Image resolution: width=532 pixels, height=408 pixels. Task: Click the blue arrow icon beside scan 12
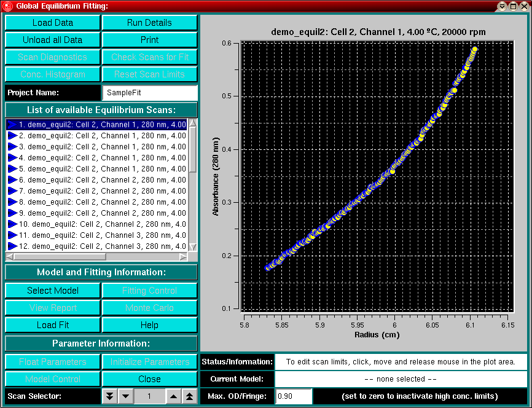pos(12,246)
